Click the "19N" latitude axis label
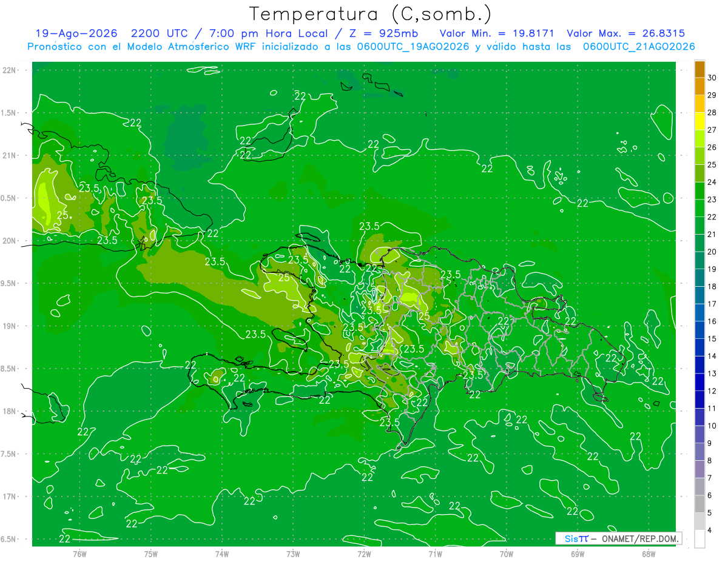 click(x=10, y=326)
